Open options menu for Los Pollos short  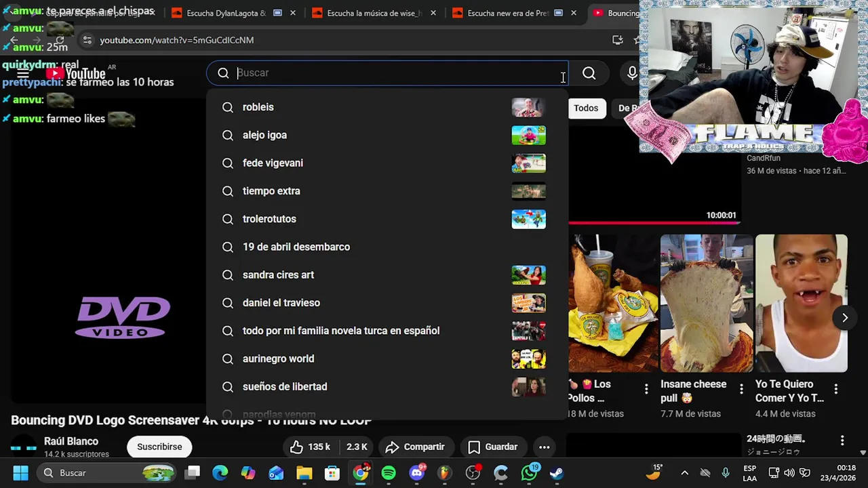646,389
